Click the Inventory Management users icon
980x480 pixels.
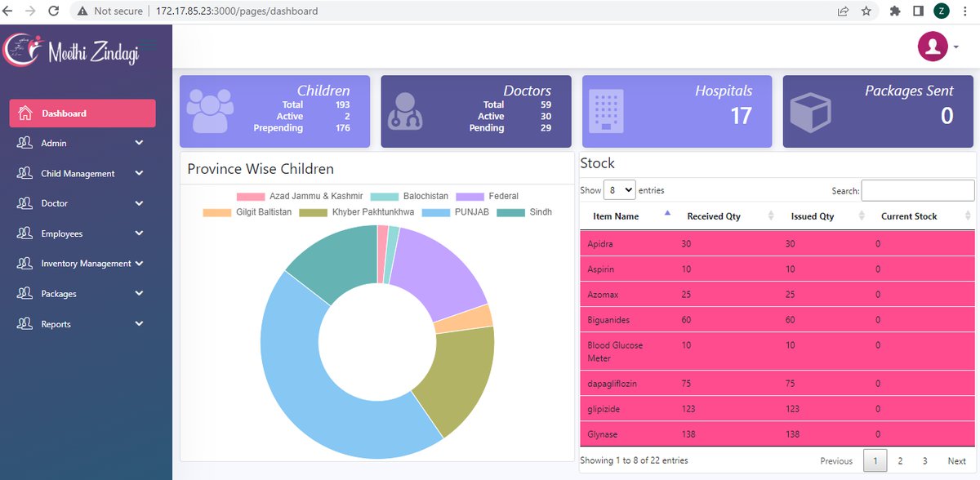[25, 264]
